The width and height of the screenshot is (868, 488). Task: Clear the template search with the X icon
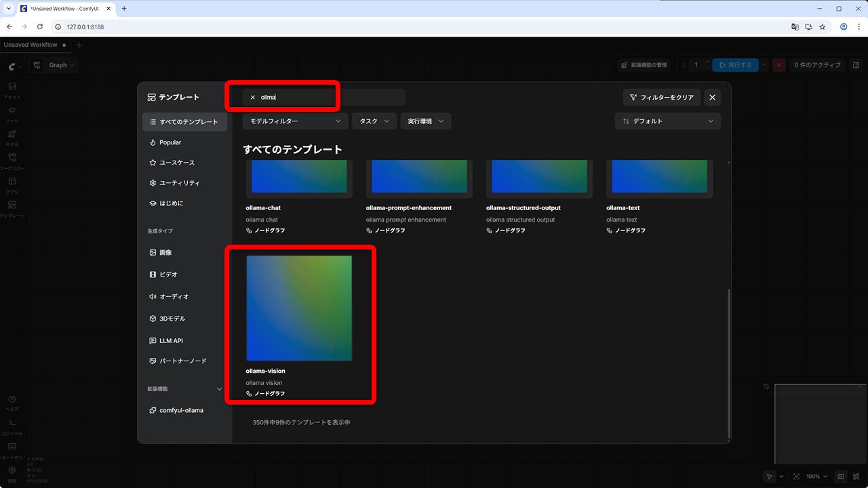tap(253, 98)
